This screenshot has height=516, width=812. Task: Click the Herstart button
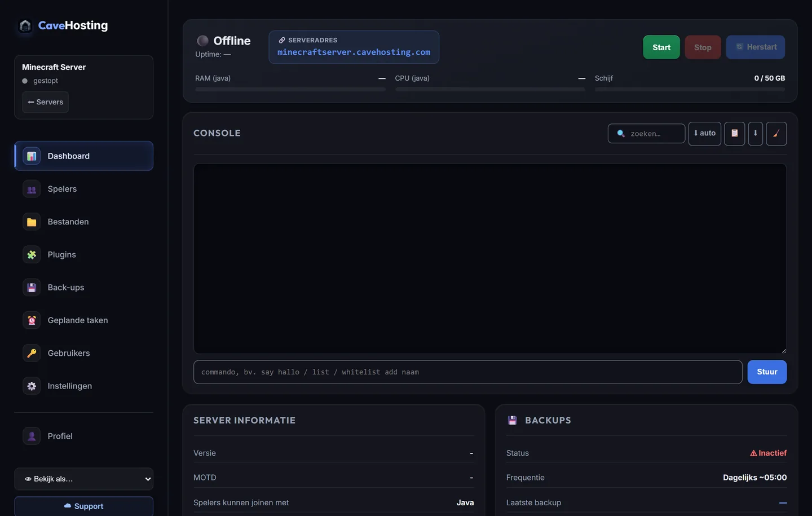pyautogui.click(x=756, y=47)
